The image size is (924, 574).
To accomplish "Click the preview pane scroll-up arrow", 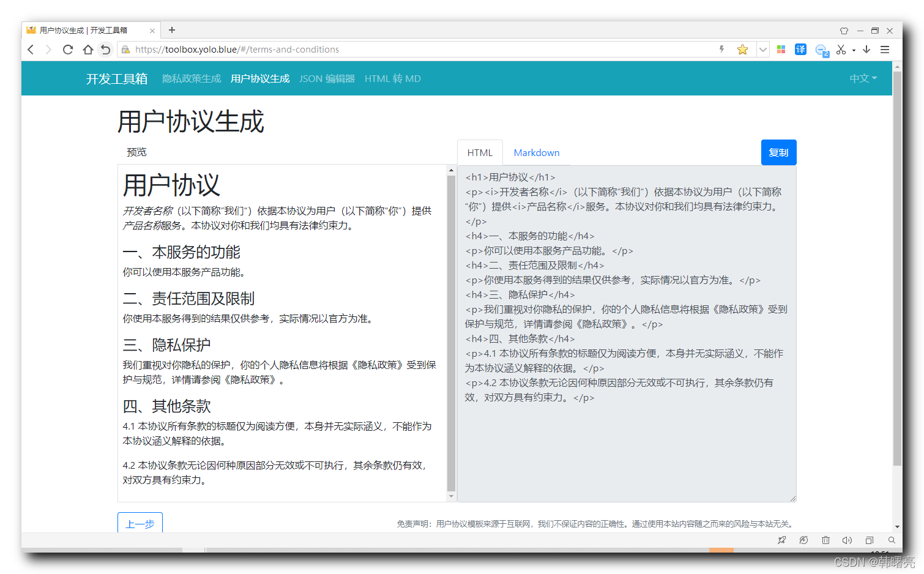I will tap(451, 170).
